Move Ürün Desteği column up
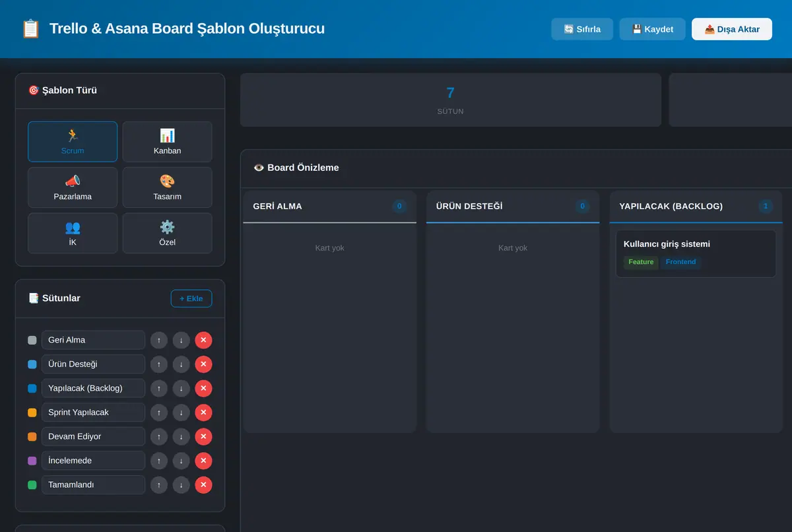792x532 pixels. tap(159, 364)
